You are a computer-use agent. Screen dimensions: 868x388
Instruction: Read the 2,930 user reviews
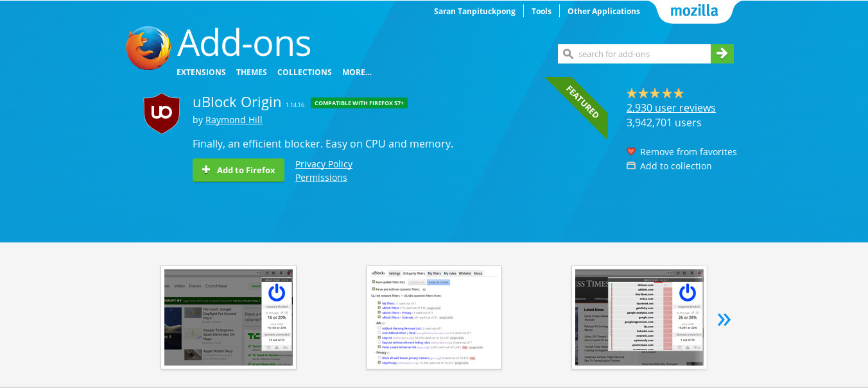[x=671, y=108]
